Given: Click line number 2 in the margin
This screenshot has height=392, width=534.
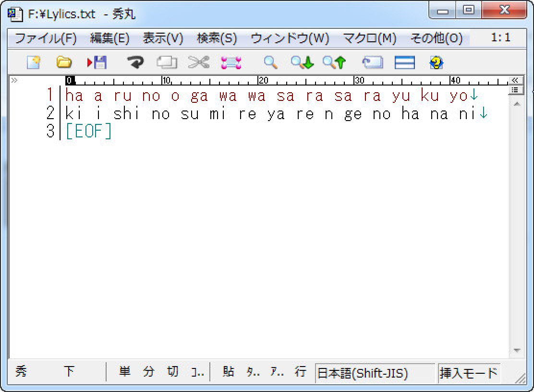Looking at the screenshot, I should (50, 113).
